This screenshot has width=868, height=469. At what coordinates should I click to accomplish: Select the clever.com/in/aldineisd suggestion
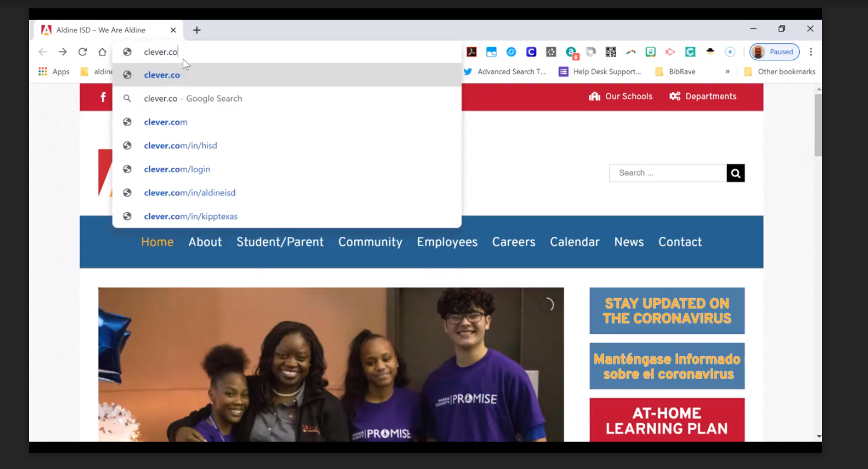(x=287, y=193)
